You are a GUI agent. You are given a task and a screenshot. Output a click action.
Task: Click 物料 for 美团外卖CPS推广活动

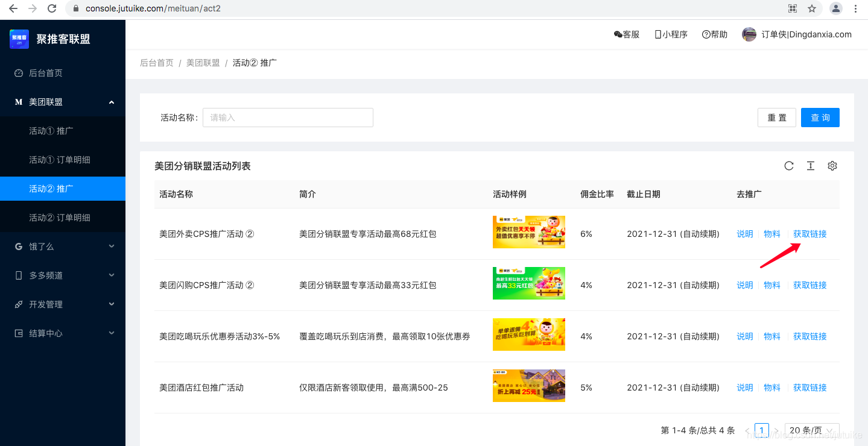tap(772, 234)
